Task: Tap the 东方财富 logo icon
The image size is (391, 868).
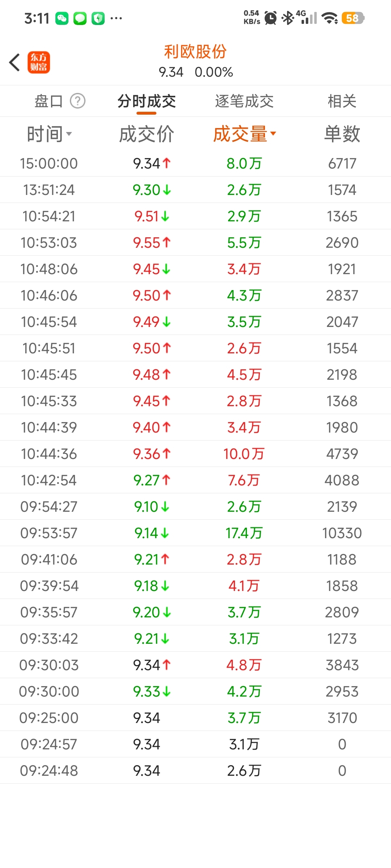Action: point(39,62)
